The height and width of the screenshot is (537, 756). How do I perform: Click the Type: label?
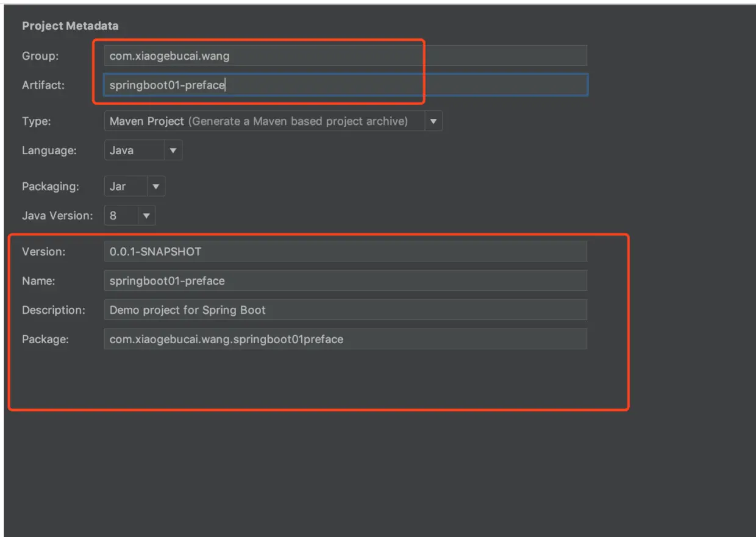point(37,121)
